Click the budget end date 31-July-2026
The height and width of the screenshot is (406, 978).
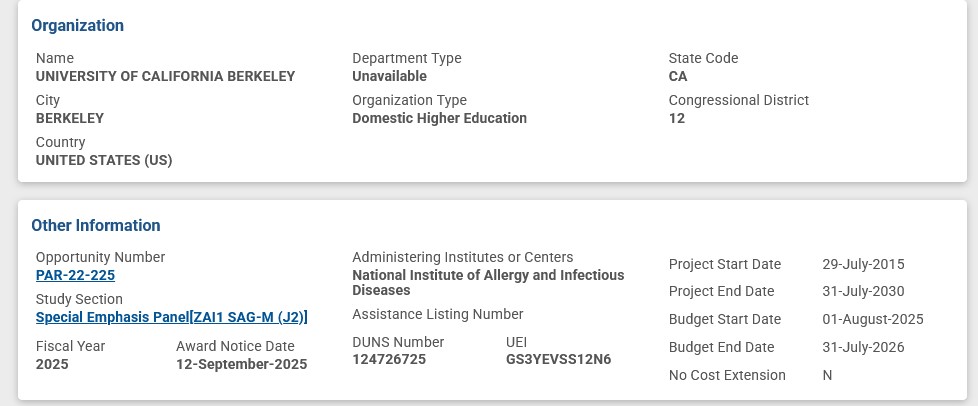863,347
